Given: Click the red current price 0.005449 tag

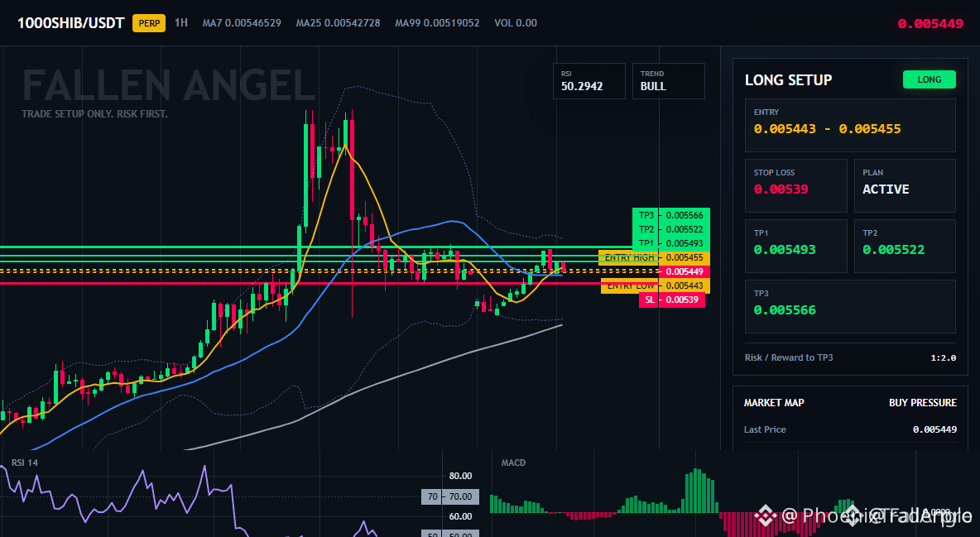Looking at the screenshot, I should tap(685, 271).
